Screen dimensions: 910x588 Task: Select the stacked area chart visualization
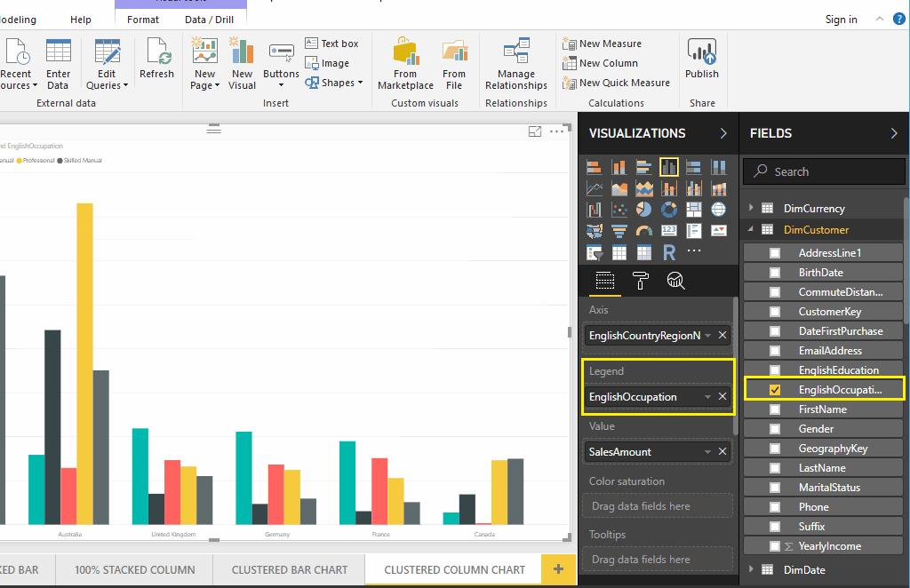click(643, 188)
